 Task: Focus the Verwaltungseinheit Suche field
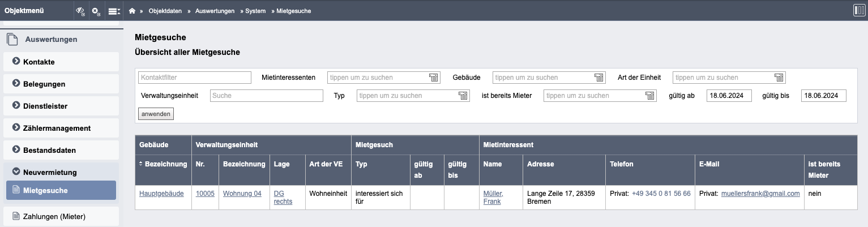pyautogui.click(x=267, y=96)
